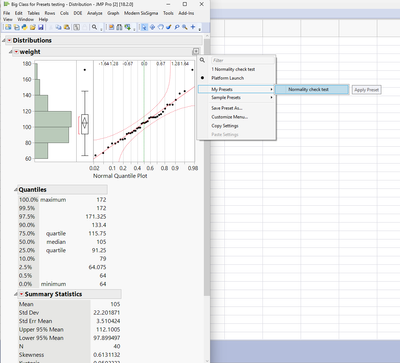Open the Python script toolbar icon
The width and height of the screenshot is (400, 363).
(x=24, y=27)
